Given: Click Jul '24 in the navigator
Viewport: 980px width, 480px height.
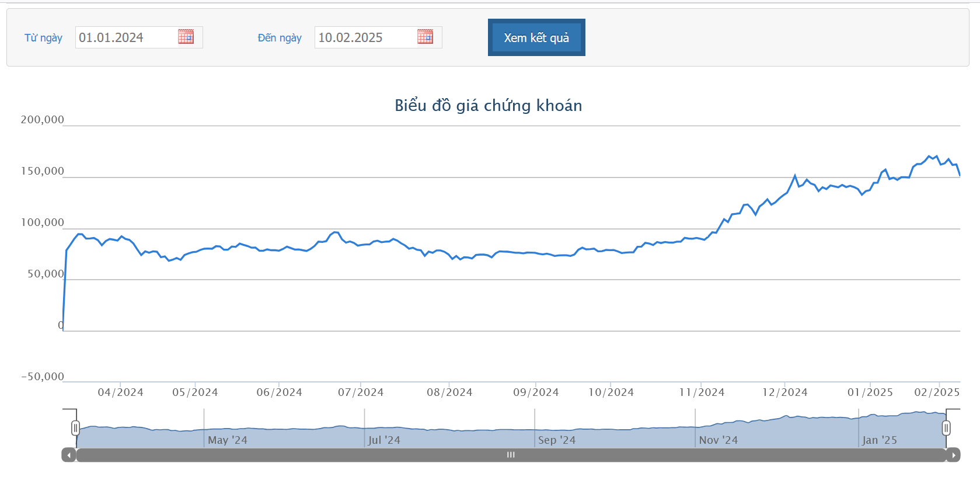Looking at the screenshot, I should 384,440.
